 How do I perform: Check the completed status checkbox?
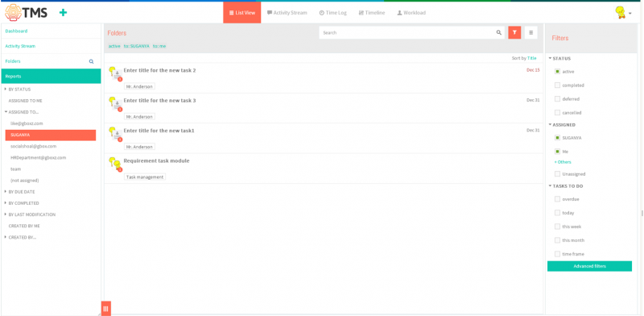(x=557, y=85)
